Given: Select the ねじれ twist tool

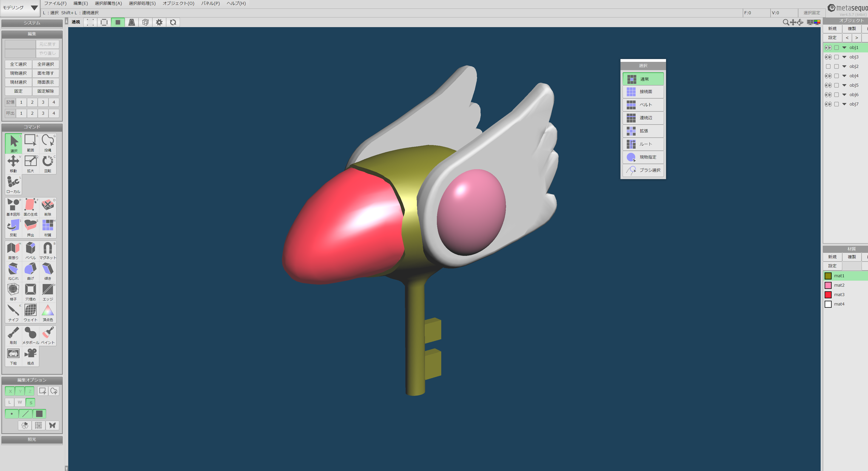Looking at the screenshot, I should 14,271.
